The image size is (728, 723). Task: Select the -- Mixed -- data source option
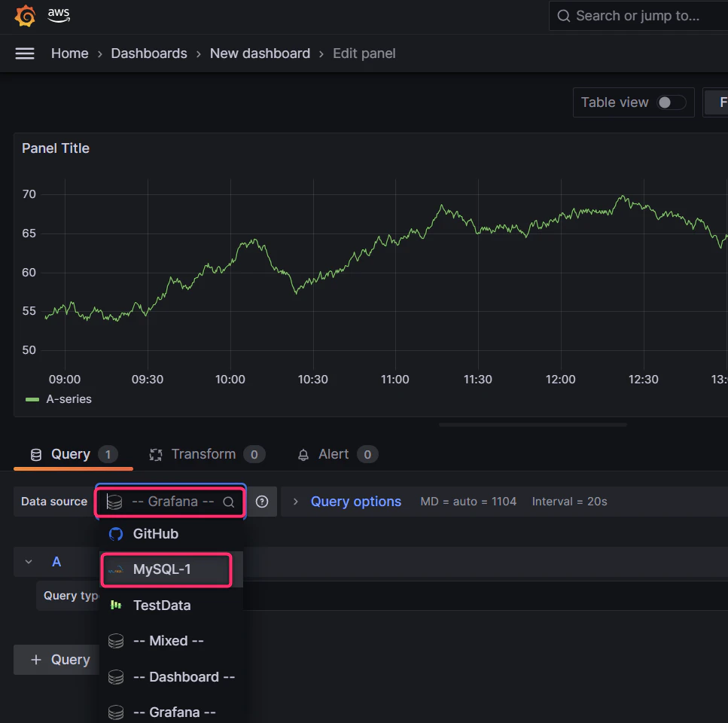(x=171, y=641)
